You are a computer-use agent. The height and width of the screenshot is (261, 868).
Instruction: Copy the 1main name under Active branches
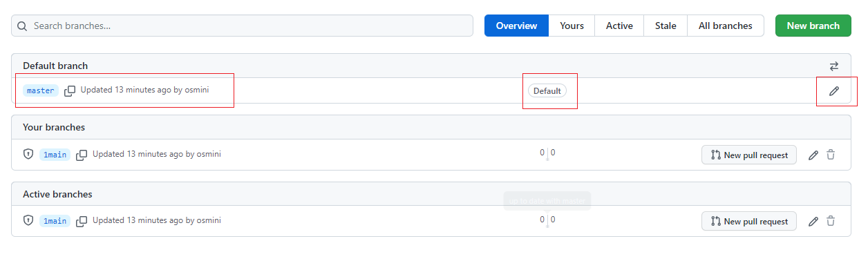click(x=82, y=221)
